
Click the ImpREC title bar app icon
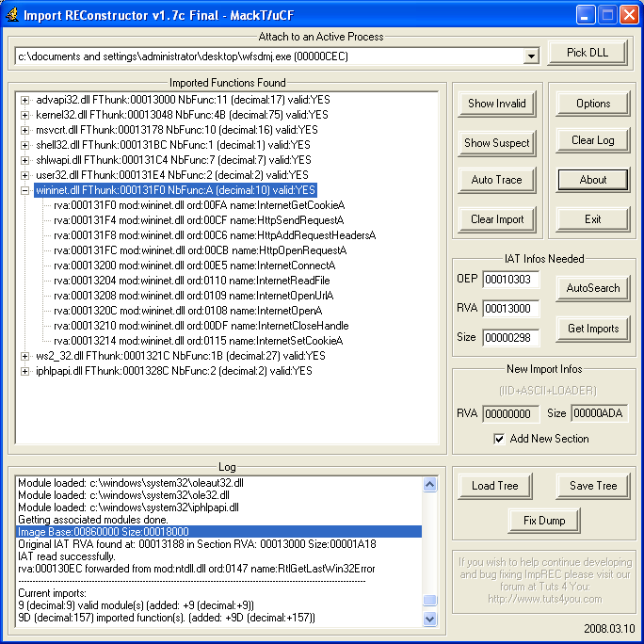tap(12, 14)
